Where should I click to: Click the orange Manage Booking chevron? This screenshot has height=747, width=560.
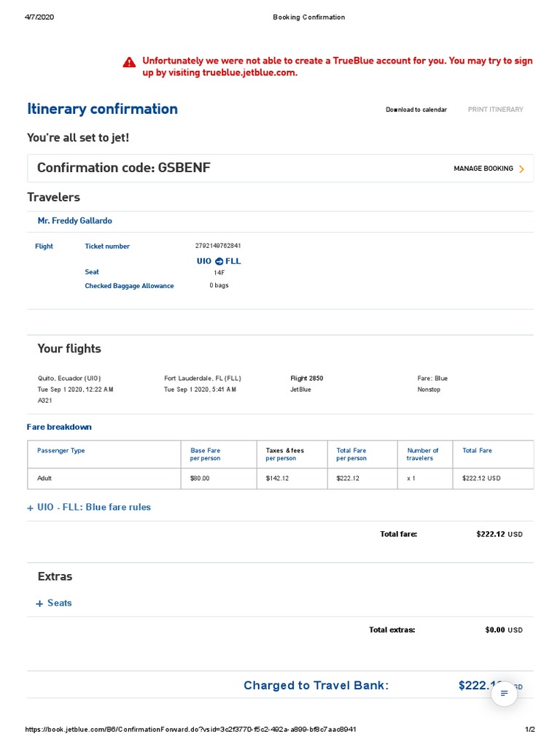pos(521,169)
